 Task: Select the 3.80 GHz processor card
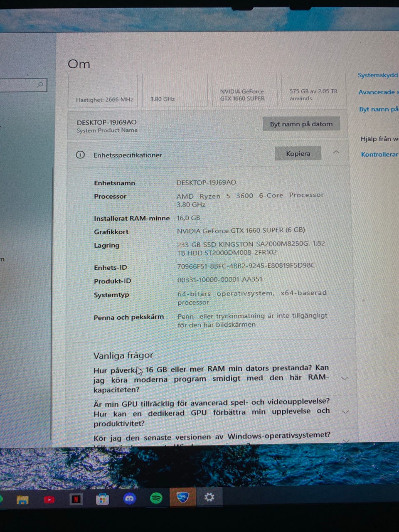[x=175, y=91]
